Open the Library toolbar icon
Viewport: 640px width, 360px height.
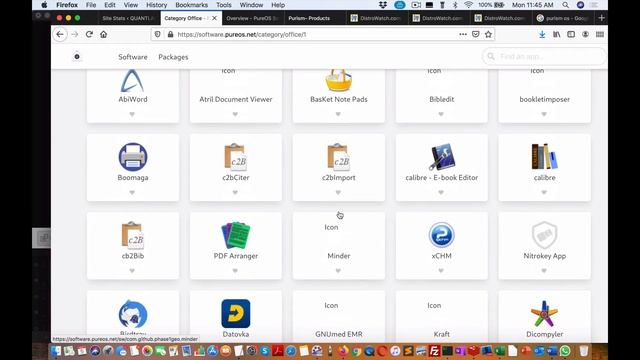(557, 35)
